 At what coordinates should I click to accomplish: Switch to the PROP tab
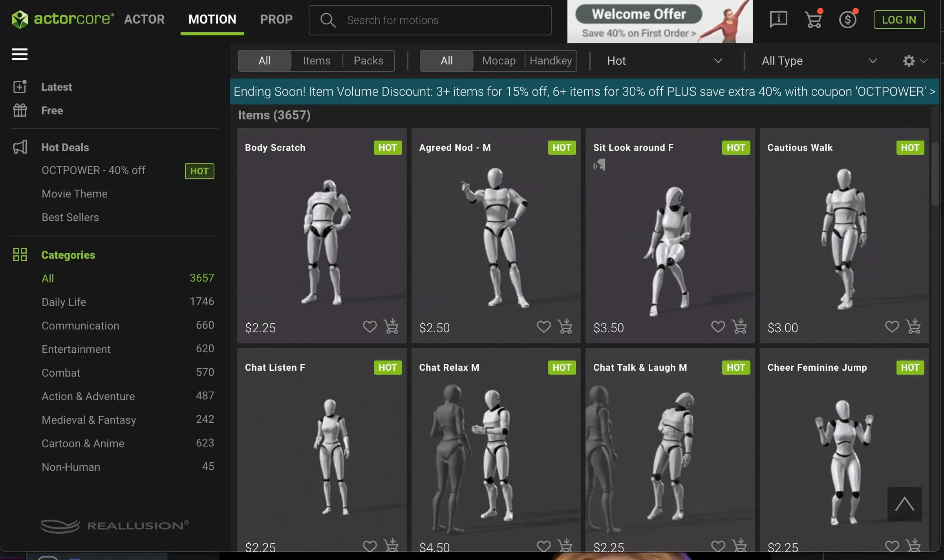(276, 19)
